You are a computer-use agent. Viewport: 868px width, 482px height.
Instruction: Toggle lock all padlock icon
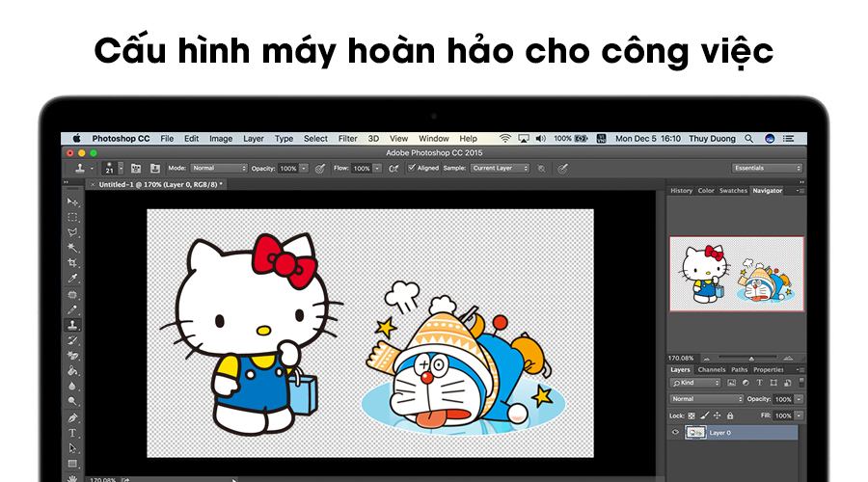coord(730,415)
